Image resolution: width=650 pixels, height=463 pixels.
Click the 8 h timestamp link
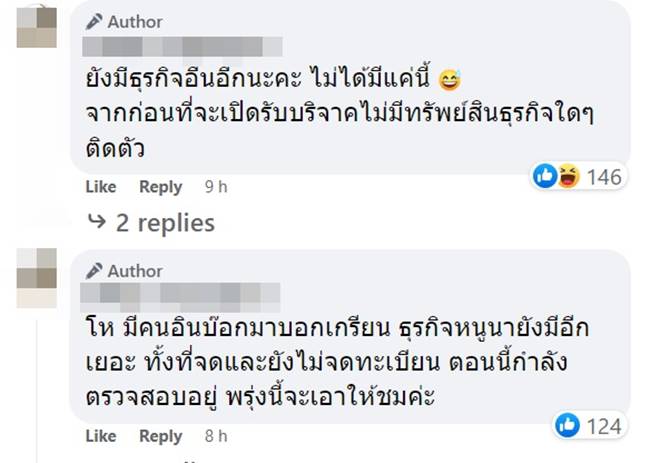point(213,436)
